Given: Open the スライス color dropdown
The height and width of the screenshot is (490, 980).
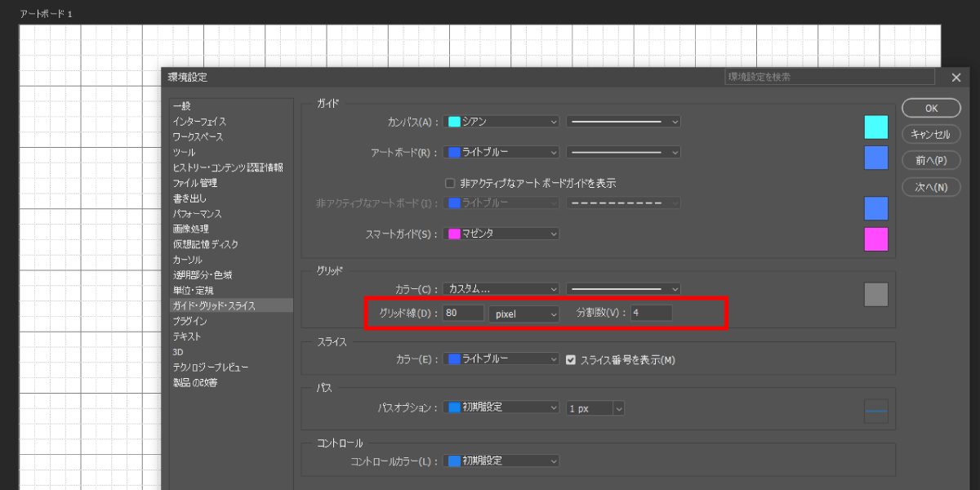Looking at the screenshot, I should point(501,359).
